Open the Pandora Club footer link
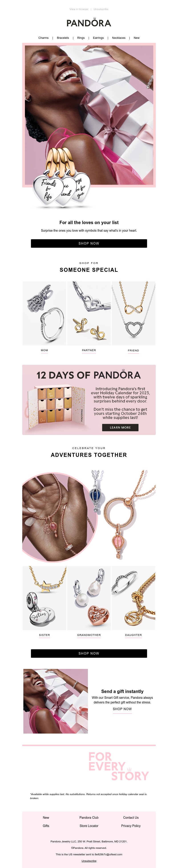The height and width of the screenshot is (868, 178). pyautogui.click(x=89, y=817)
